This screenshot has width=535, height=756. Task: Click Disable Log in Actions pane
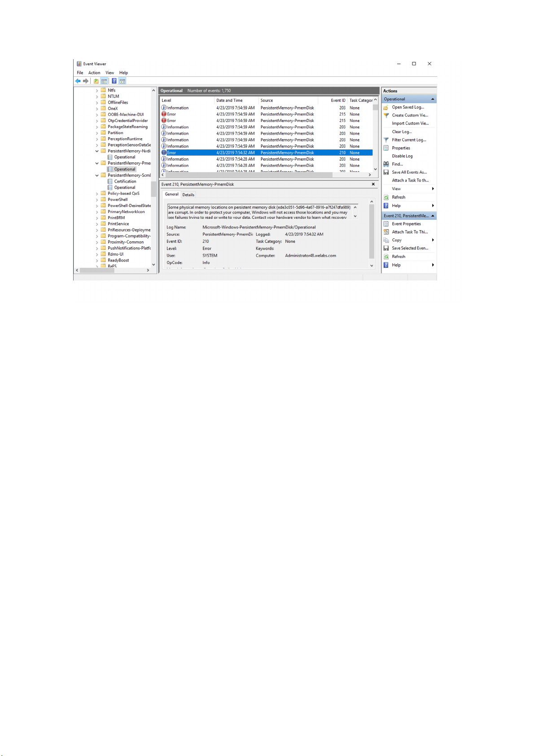(x=402, y=156)
